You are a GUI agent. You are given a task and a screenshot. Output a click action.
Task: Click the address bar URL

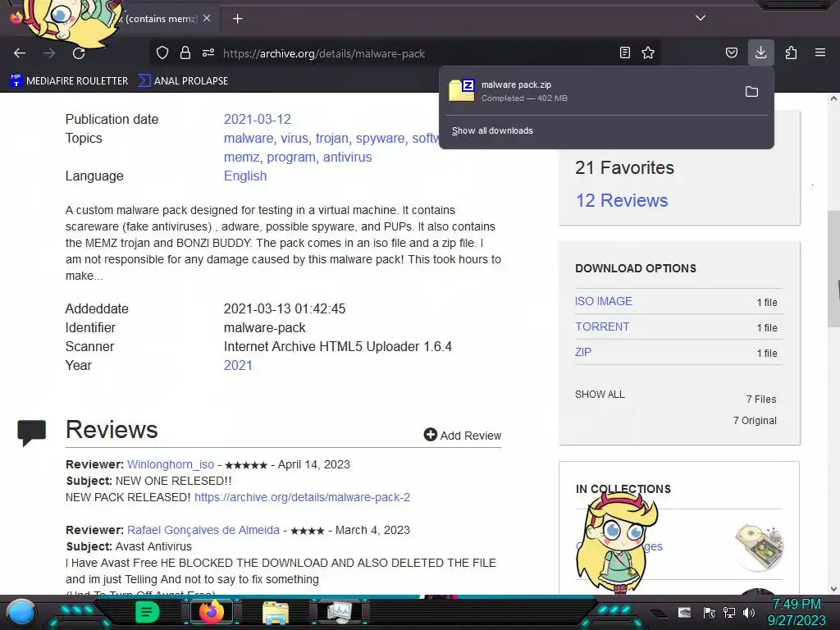point(324,53)
